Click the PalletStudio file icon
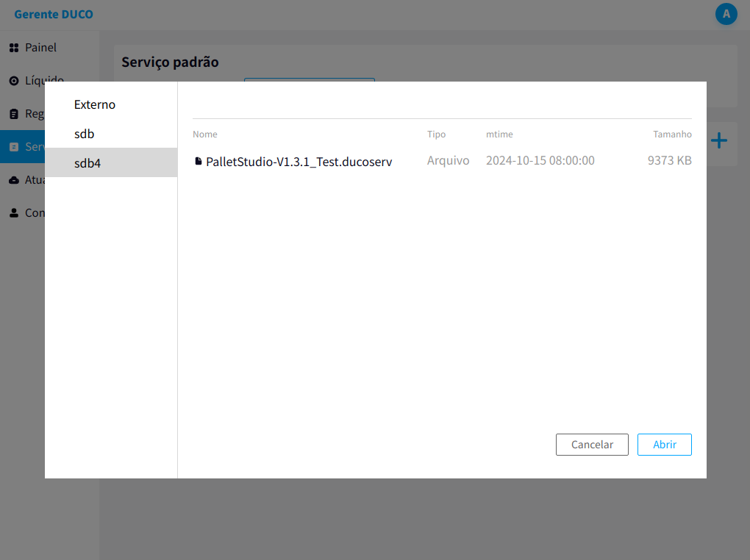750x560 pixels. click(198, 161)
